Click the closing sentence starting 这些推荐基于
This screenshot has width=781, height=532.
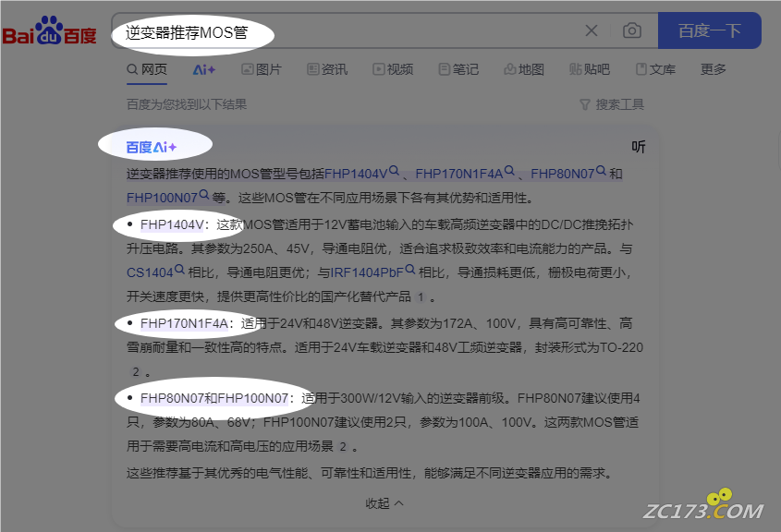369,473
